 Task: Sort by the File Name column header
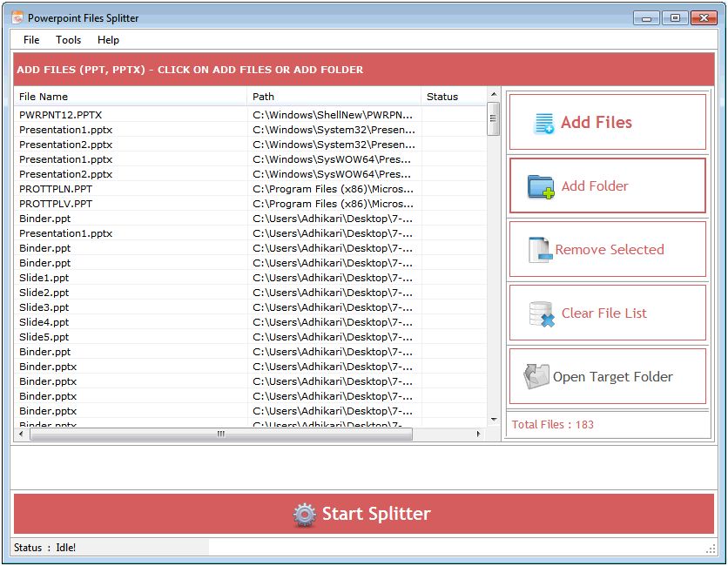click(x=130, y=97)
